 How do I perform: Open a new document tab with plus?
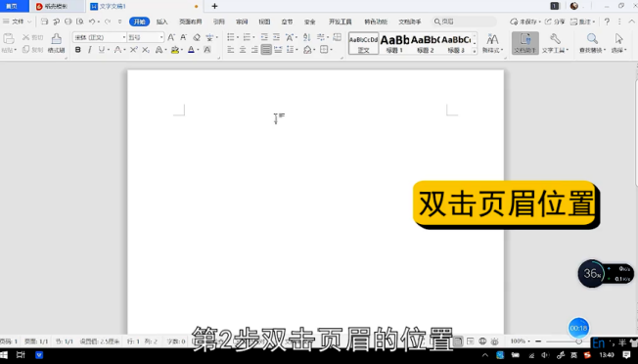214,6
